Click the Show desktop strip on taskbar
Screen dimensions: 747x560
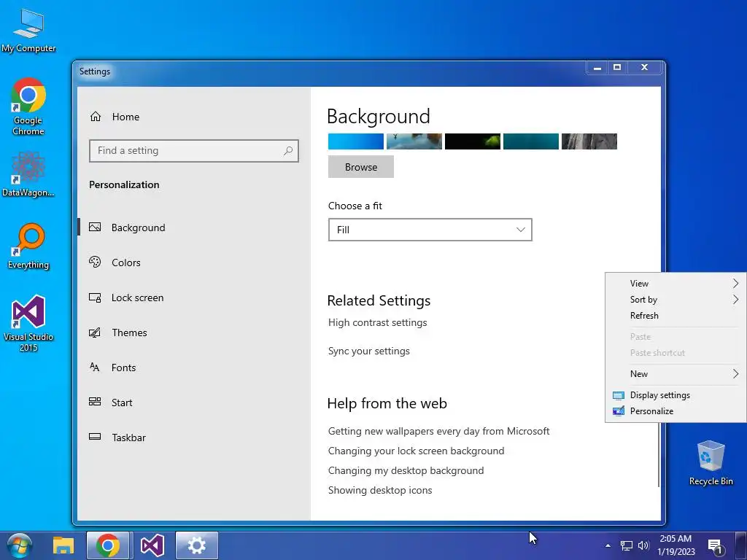741,545
